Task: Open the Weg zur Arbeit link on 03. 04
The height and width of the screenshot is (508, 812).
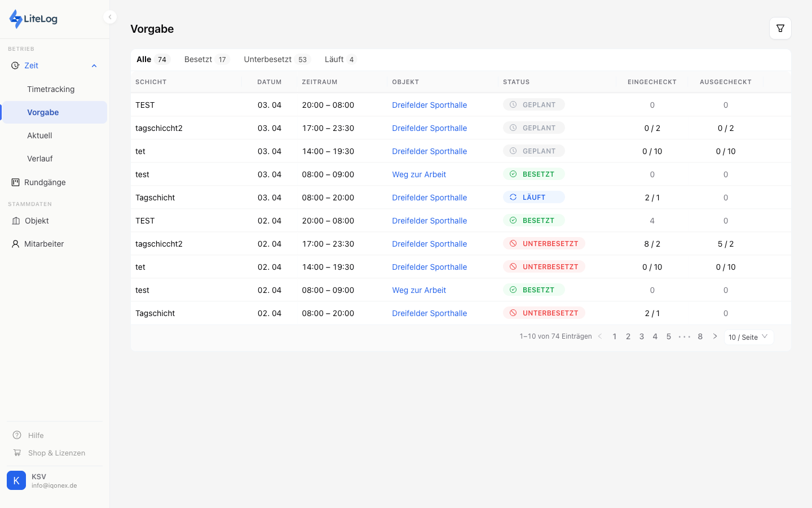Action: point(419,174)
